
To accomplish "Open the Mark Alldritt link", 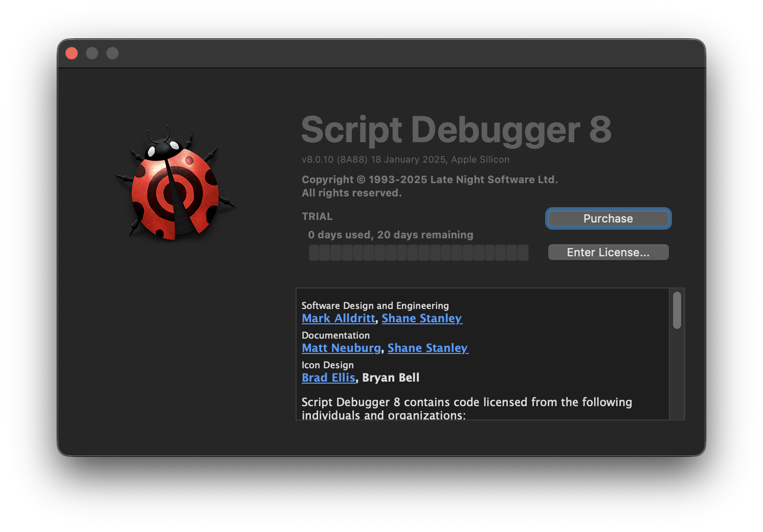I will 338,318.
